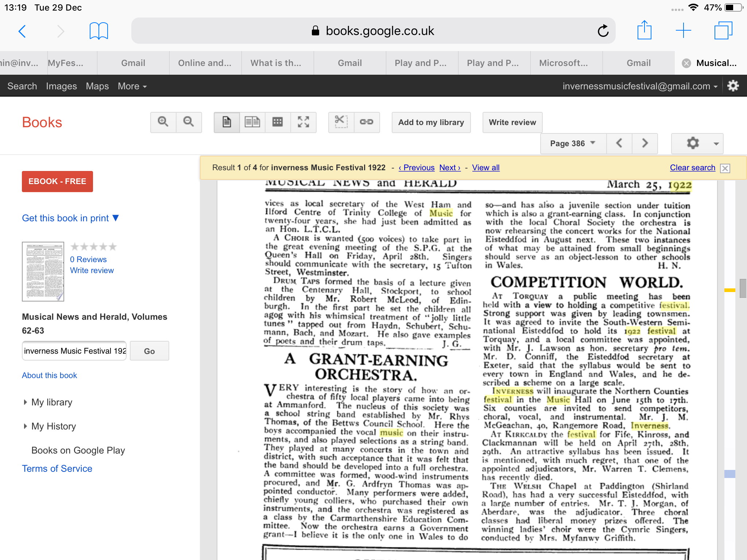Expand Get this book in print
The width and height of the screenshot is (747, 560).
pos(70,218)
